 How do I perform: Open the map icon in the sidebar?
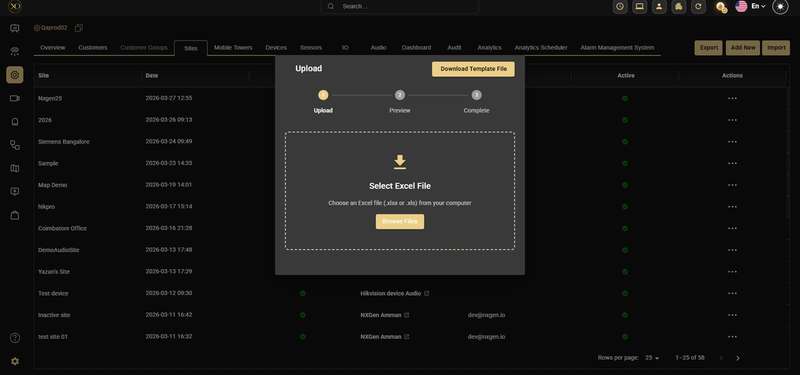click(15, 168)
